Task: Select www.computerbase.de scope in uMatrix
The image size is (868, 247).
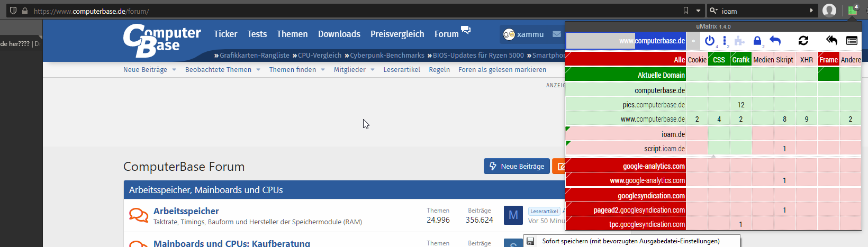Action: [626, 41]
